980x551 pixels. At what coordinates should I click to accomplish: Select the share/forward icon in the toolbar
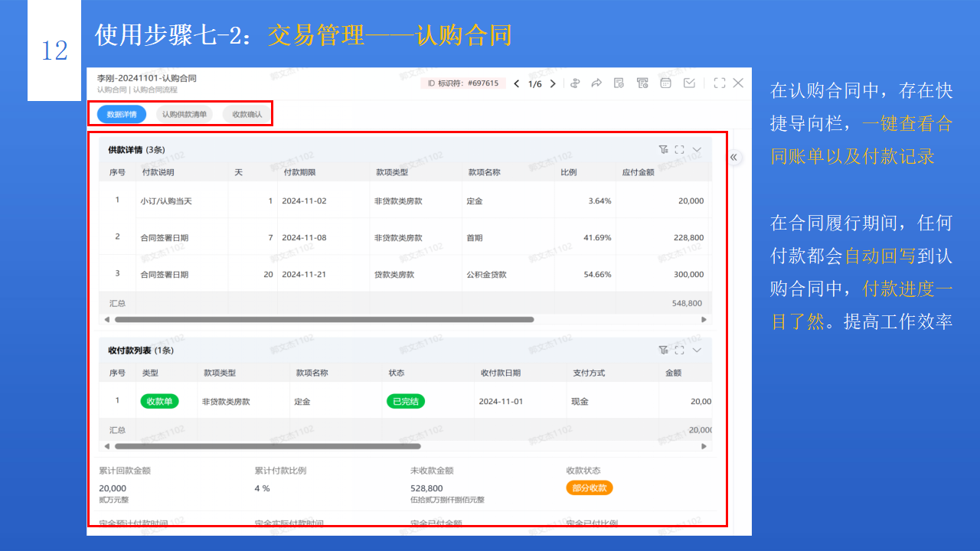pos(596,83)
